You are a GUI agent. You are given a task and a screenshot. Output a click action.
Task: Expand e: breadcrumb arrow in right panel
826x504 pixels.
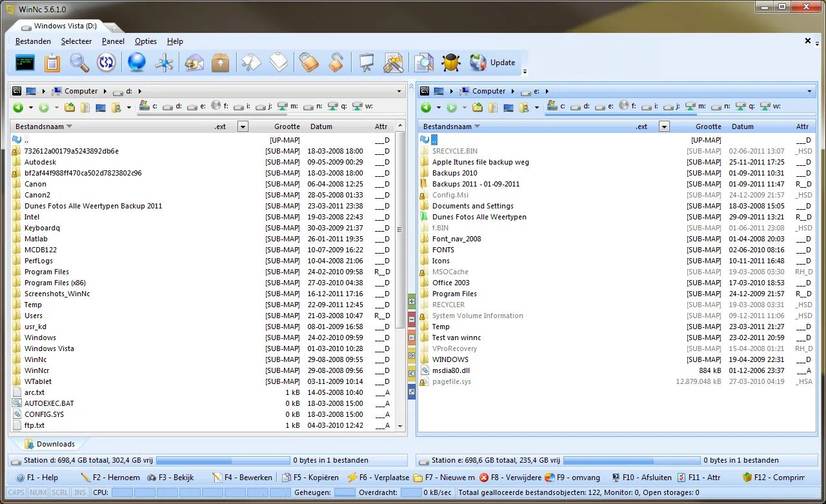(x=547, y=91)
